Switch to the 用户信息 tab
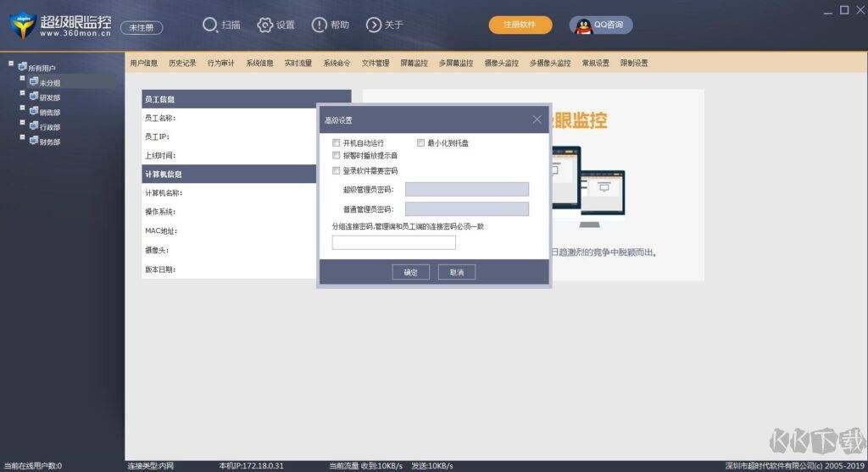The image size is (868, 472). pyautogui.click(x=144, y=63)
